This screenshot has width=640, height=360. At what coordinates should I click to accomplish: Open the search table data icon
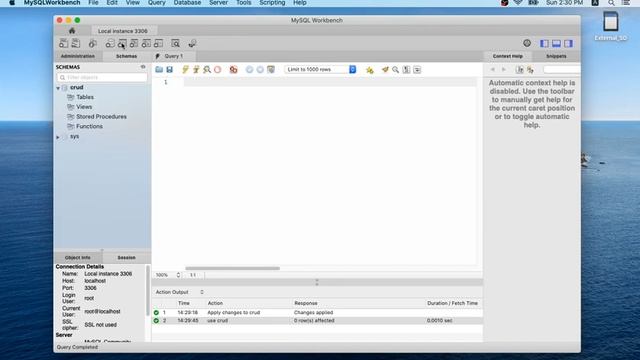tap(176, 43)
